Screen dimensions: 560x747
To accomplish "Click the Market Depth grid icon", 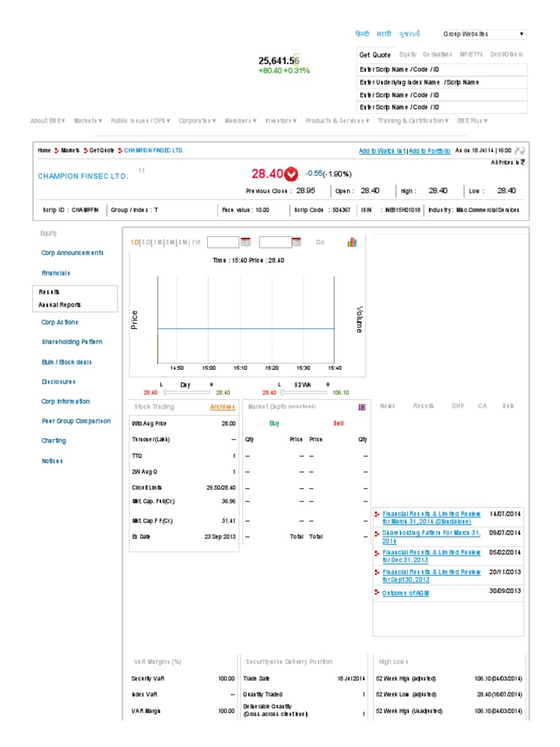I will 362,407.
